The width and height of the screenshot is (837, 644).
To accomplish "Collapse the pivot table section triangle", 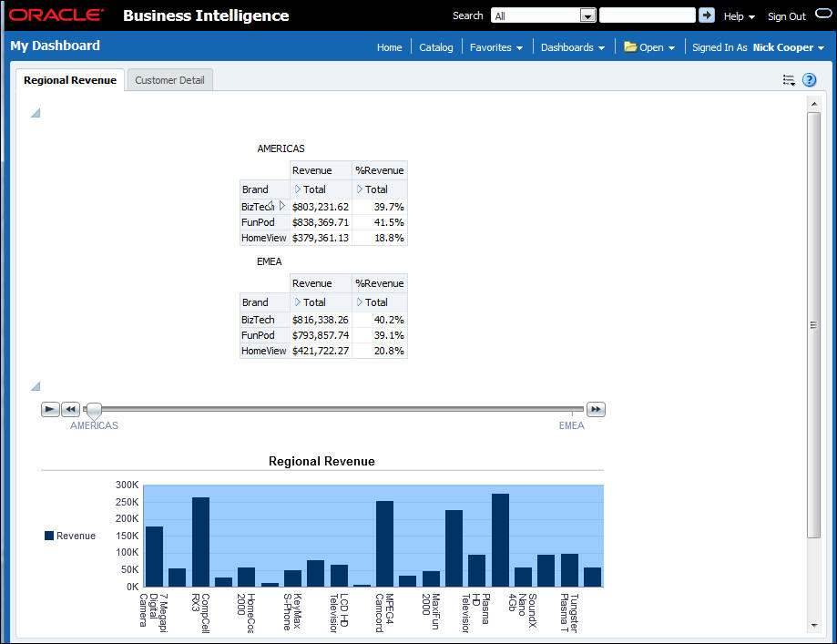I will (x=36, y=113).
